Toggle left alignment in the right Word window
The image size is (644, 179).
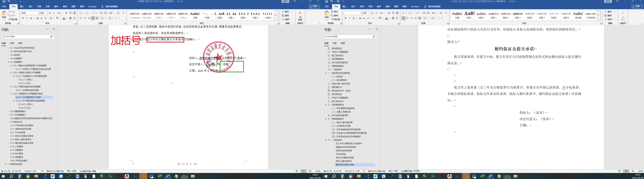[404, 18]
